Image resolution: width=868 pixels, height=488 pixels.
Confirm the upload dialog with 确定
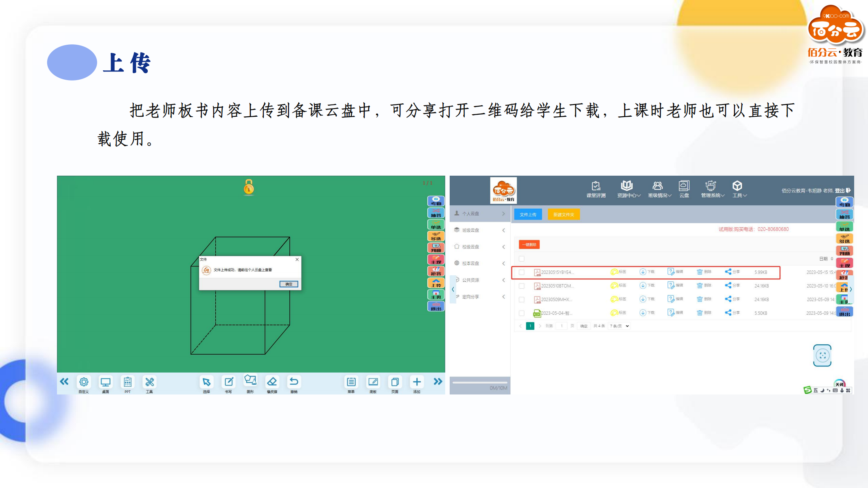pyautogui.click(x=289, y=284)
